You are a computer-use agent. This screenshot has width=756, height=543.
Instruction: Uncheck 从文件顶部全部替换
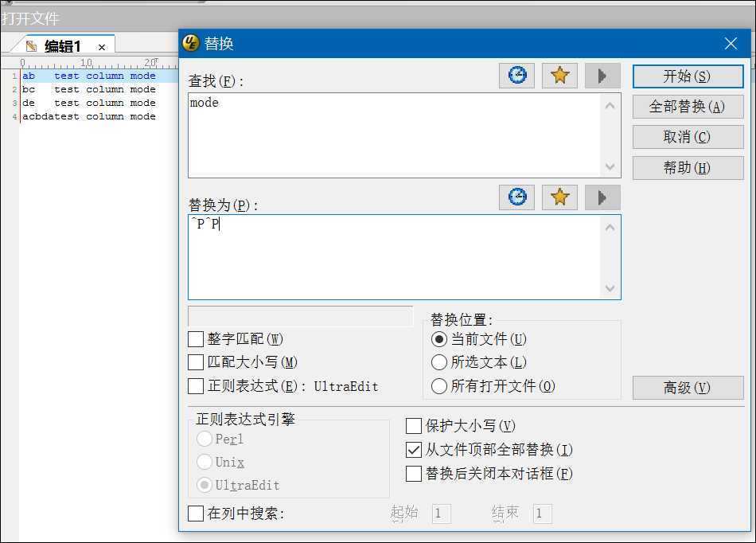pos(413,449)
